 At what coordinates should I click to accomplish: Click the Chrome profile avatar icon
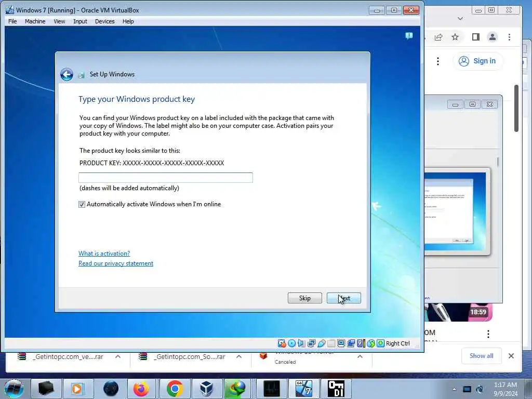493,37
